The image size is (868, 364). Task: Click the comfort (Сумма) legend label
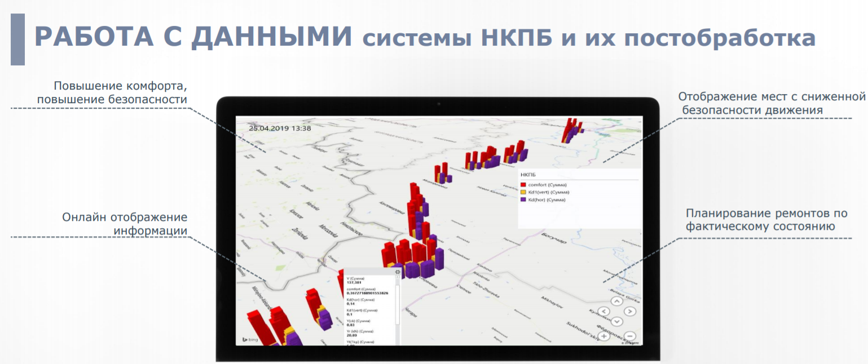(547, 185)
